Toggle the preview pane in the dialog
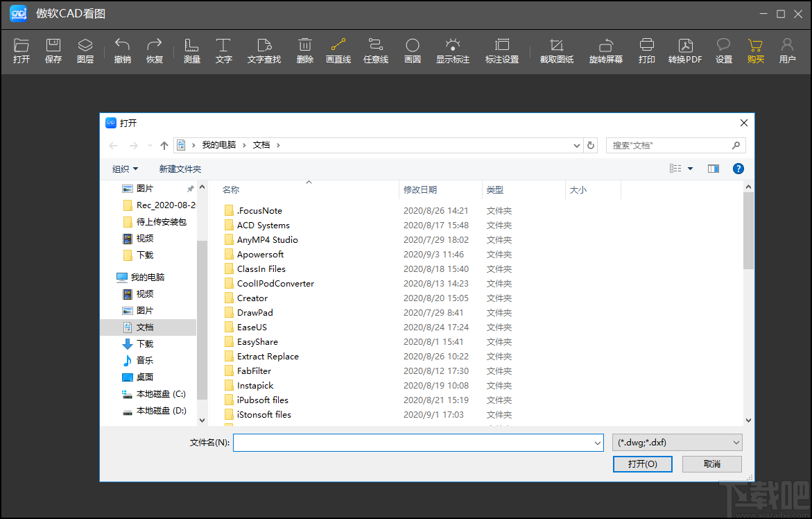 pyautogui.click(x=713, y=168)
